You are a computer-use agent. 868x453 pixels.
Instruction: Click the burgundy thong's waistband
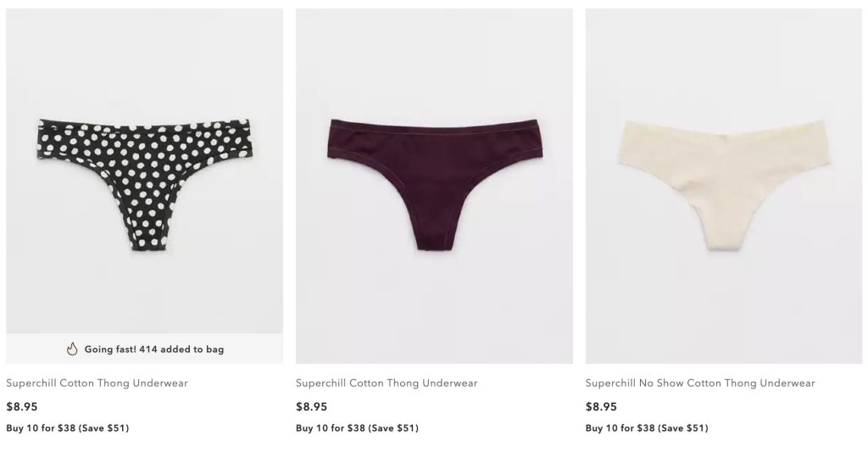435,126
